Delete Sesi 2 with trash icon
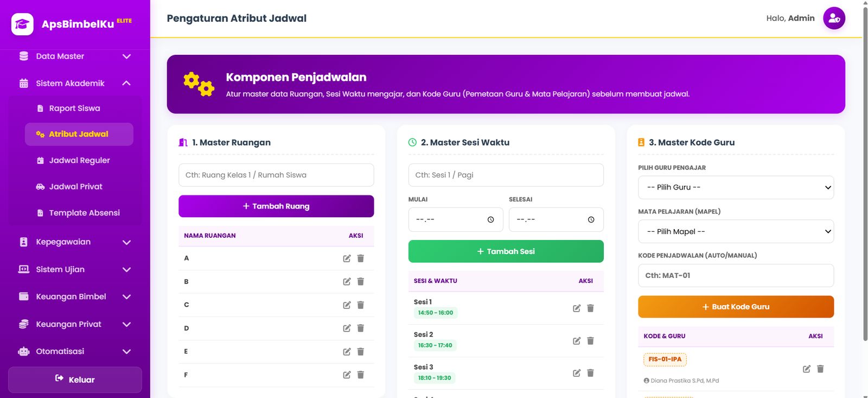 pyautogui.click(x=591, y=341)
